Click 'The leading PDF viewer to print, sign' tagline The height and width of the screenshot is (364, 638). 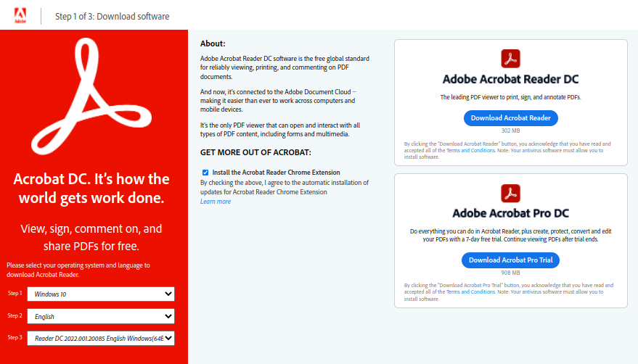tap(511, 97)
